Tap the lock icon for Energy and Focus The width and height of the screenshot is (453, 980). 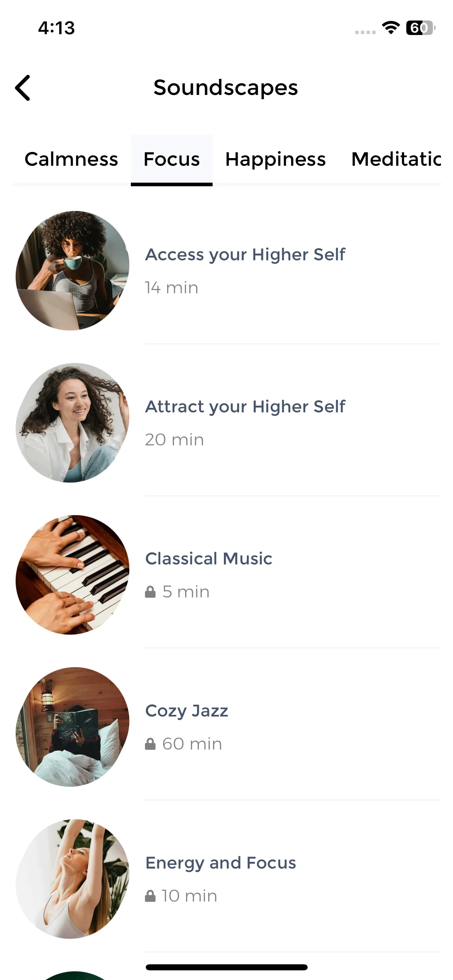click(x=150, y=896)
